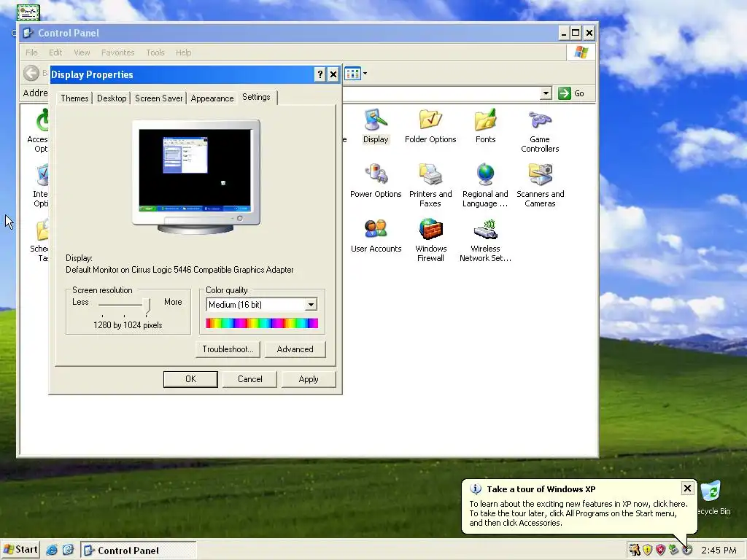Click the Safely Remove Hardware tray icon
This screenshot has width=747, height=560.
pyautogui.click(x=673, y=550)
